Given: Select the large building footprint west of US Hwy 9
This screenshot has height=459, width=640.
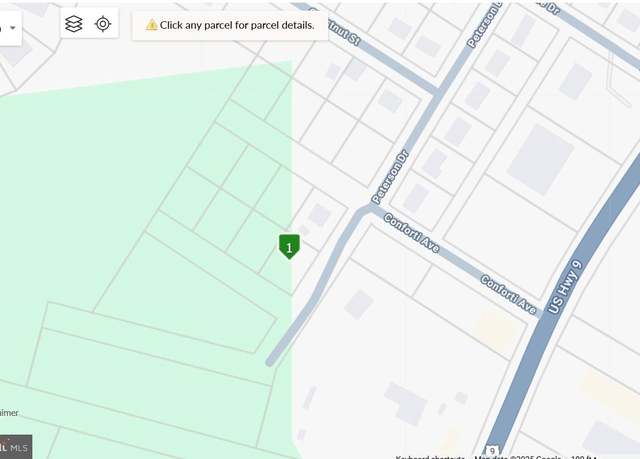Looking at the screenshot, I should click(x=540, y=160).
